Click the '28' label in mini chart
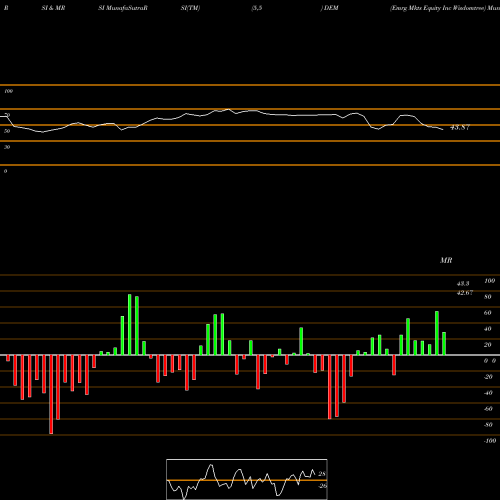The width and height of the screenshot is (500, 500). coord(322,474)
